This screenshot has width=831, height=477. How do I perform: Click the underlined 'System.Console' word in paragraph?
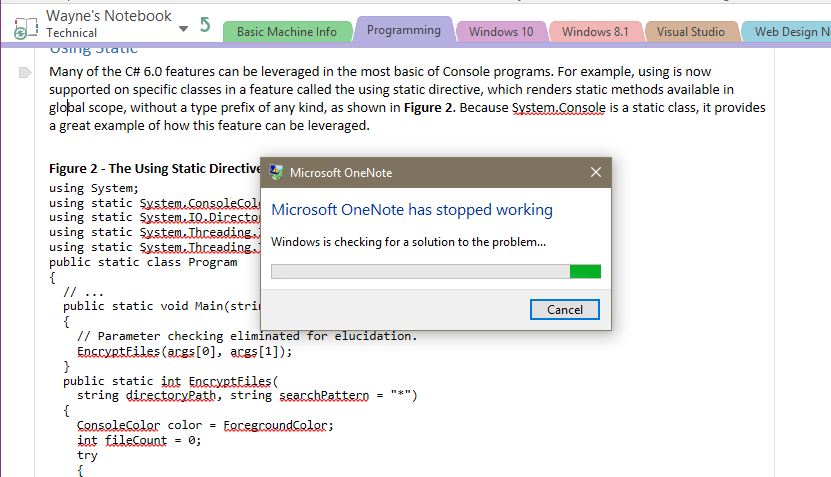(558, 108)
